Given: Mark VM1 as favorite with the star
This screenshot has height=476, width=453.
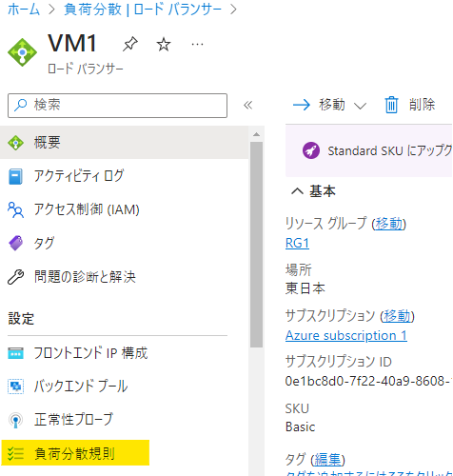Looking at the screenshot, I should point(164,44).
